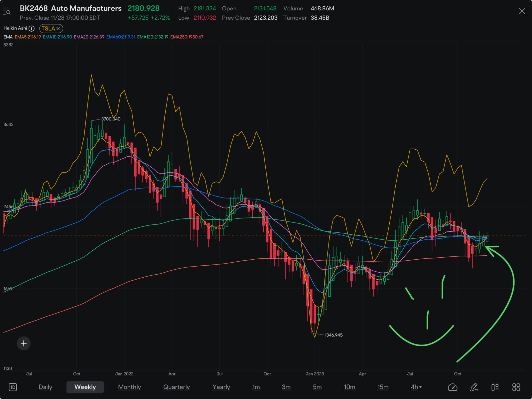Select the 5m interval

317,387
